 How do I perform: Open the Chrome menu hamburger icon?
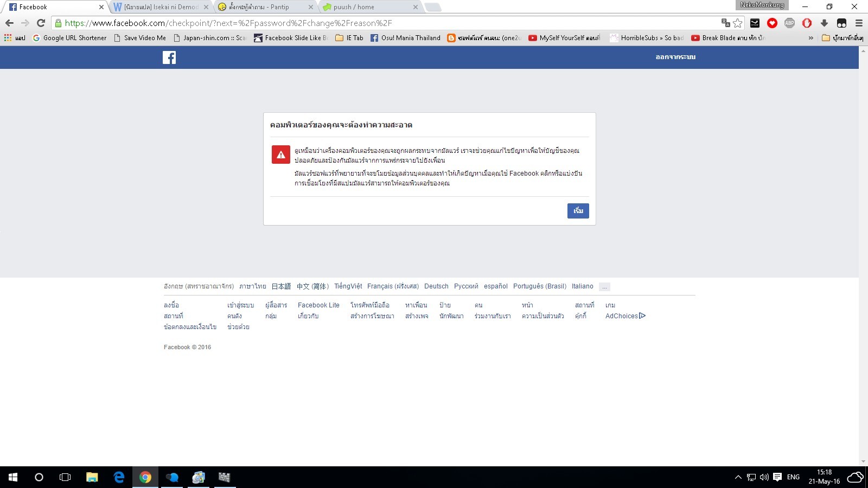[859, 23]
